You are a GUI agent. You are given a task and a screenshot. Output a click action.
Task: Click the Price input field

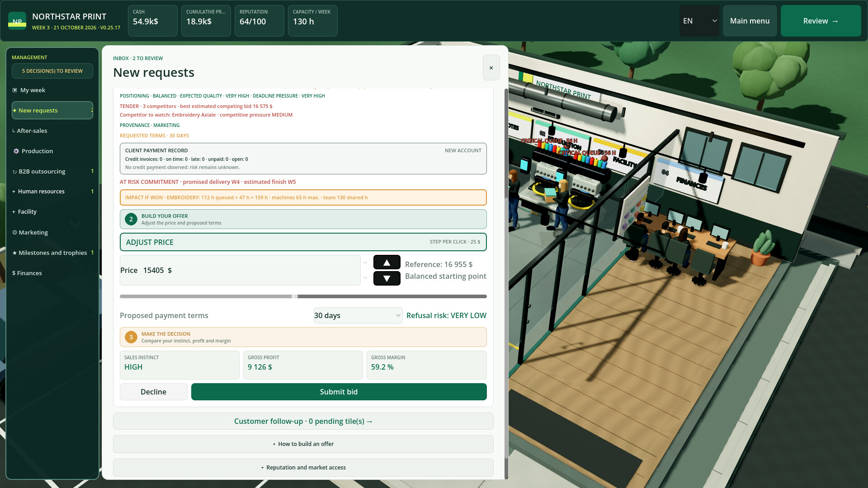pos(240,270)
